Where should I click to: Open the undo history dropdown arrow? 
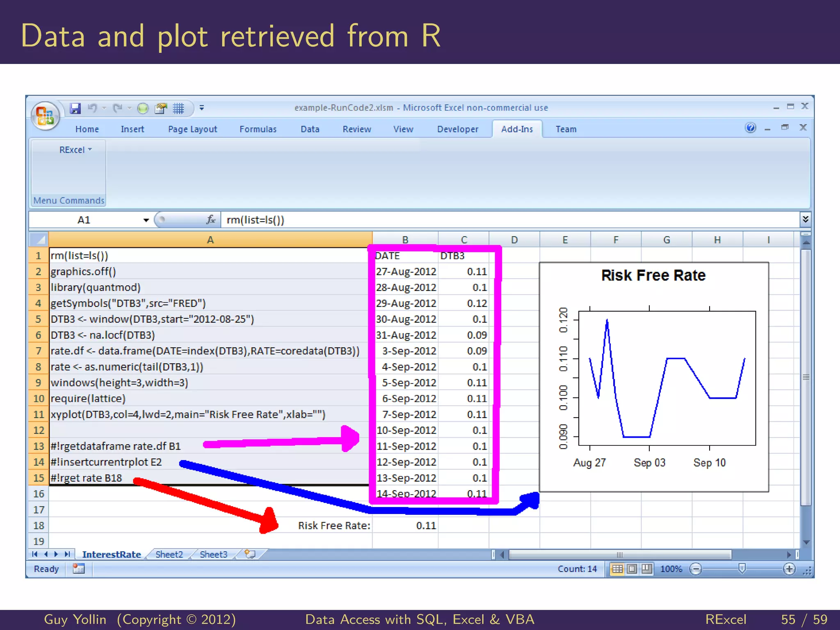point(104,108)
